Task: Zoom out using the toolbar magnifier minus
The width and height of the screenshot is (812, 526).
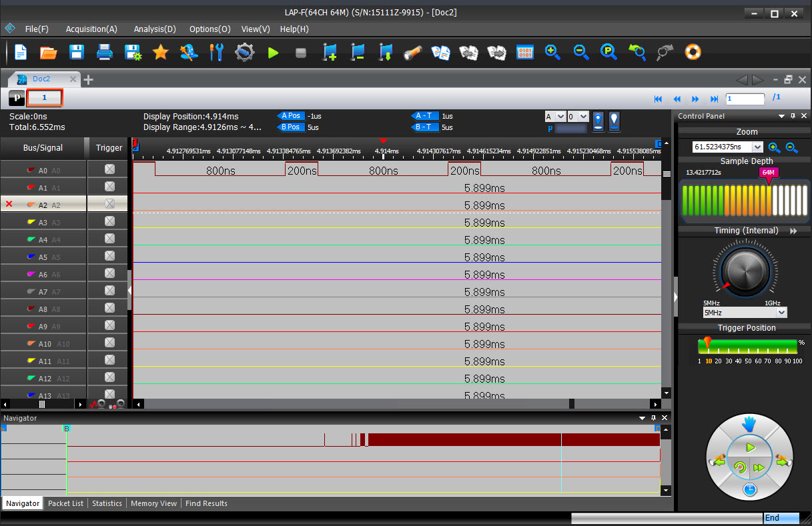Action: 581,52
